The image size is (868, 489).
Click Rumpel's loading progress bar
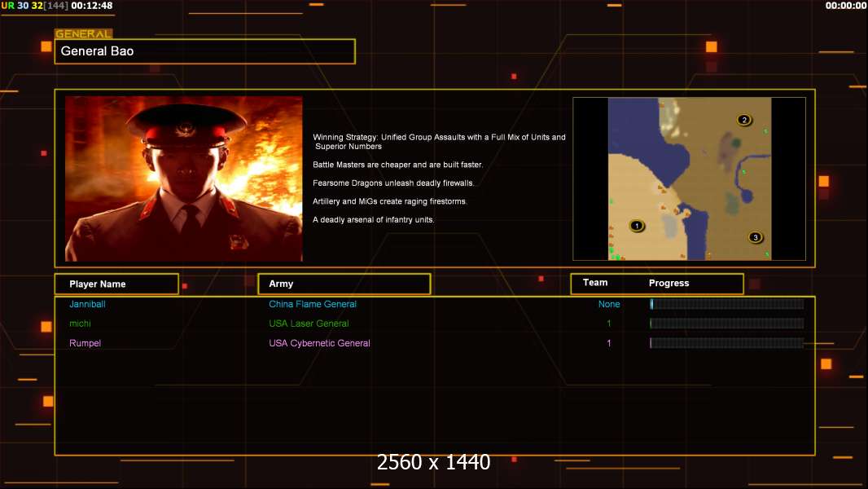click(727, 343)
